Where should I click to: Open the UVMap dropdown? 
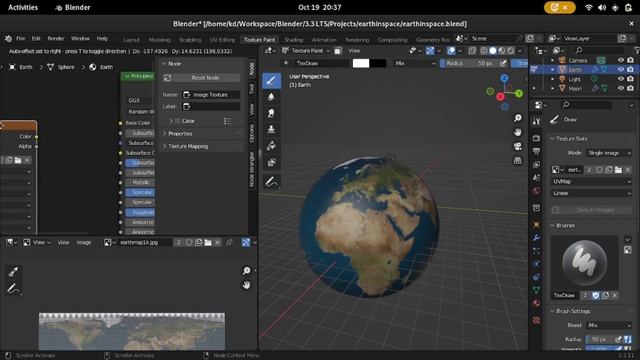click(591, 181)
